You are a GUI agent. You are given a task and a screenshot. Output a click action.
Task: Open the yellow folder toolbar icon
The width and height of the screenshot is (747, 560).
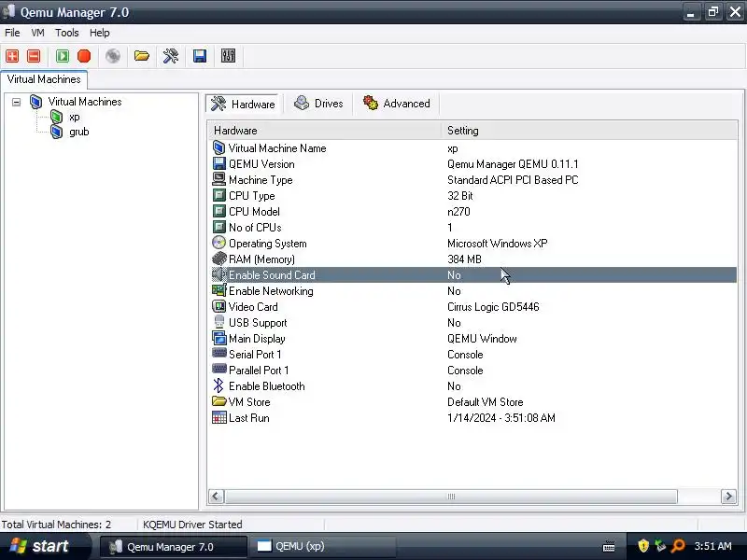tap(142, 56)
